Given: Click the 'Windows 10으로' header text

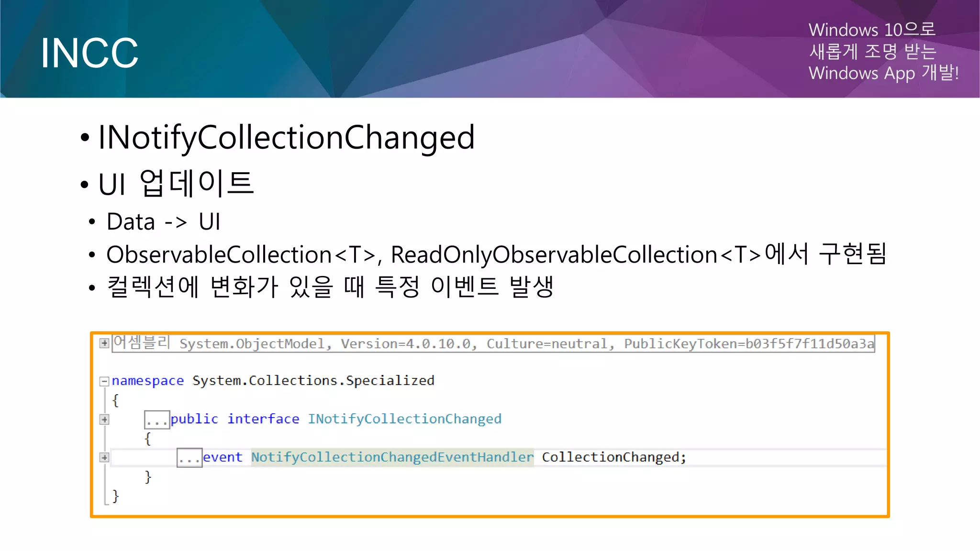Looking at the screenshot, I should (872, 30).
